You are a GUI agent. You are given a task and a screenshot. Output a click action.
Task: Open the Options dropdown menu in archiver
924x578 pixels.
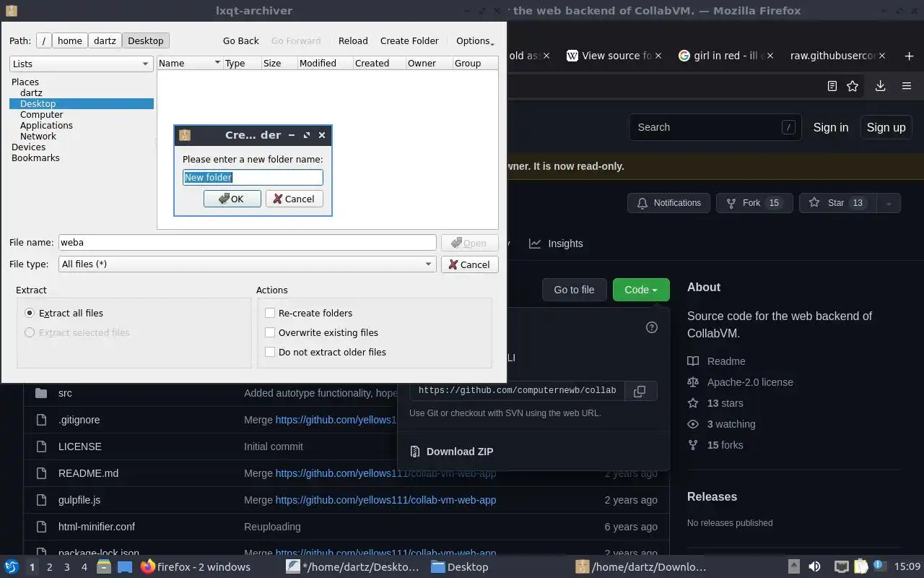pos(475,40)
